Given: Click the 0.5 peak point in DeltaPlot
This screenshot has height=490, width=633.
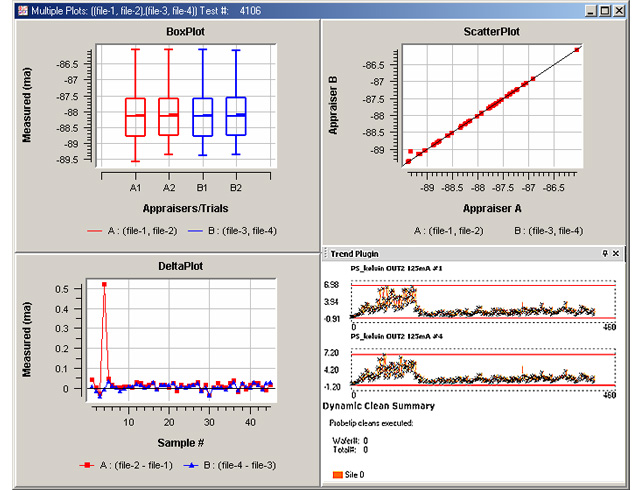Looking at the screenshot, I should coord(105,285).
